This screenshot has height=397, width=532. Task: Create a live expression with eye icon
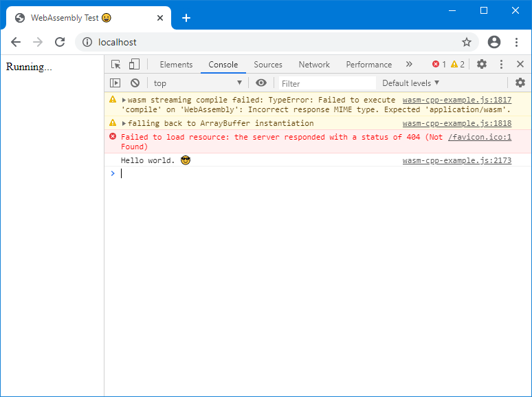(261, 83)
